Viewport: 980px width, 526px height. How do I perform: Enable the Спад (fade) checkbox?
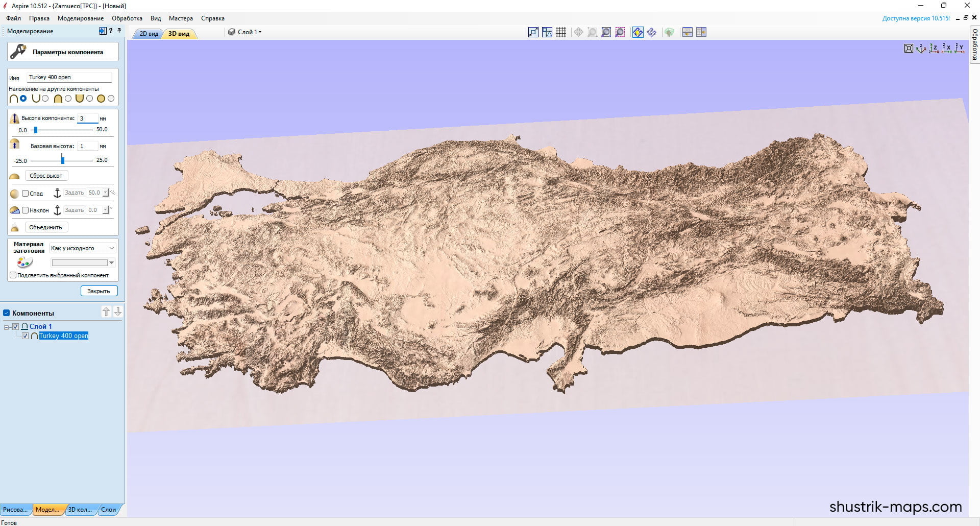pyautogui.click(x=25, y=193)
